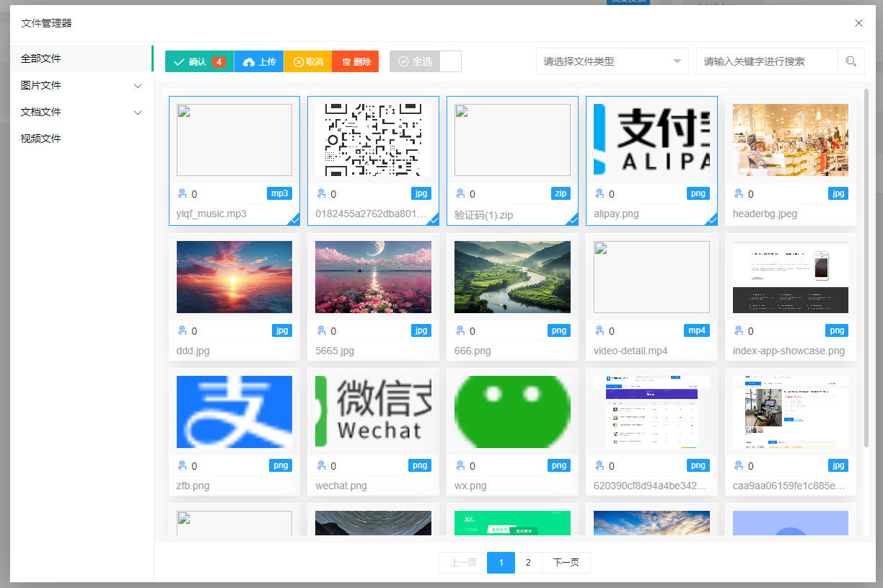Image resolution: width=883 pixels, height=588 pixels.
Task: Expand the 文档文件 category chevron
Action: [x=139, y=113]
